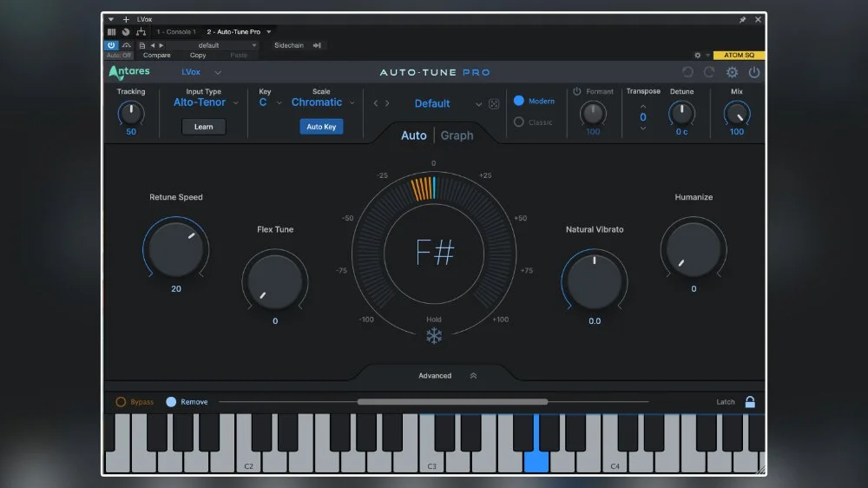Image resolution: width=868 pixels, height=488 pixels.
Task: Click the round knob icon in host toolbar
Action: point(126,32)
